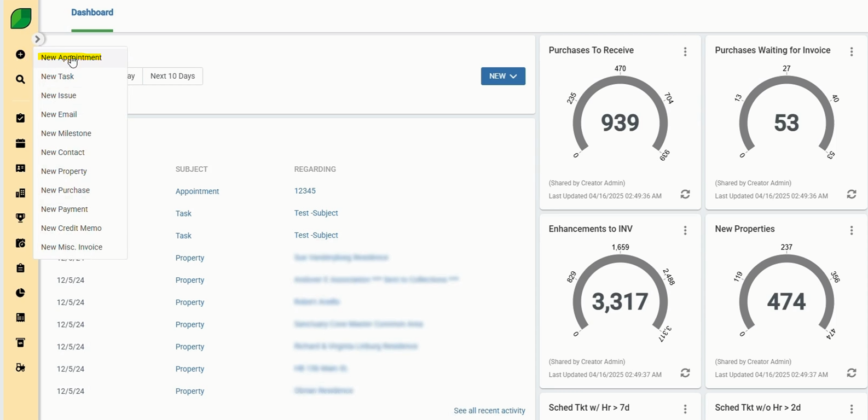Image resolution: width=868 pixels, height=420 pixels.
Task: Choose New Email in the menu
Action: point(80,114)
